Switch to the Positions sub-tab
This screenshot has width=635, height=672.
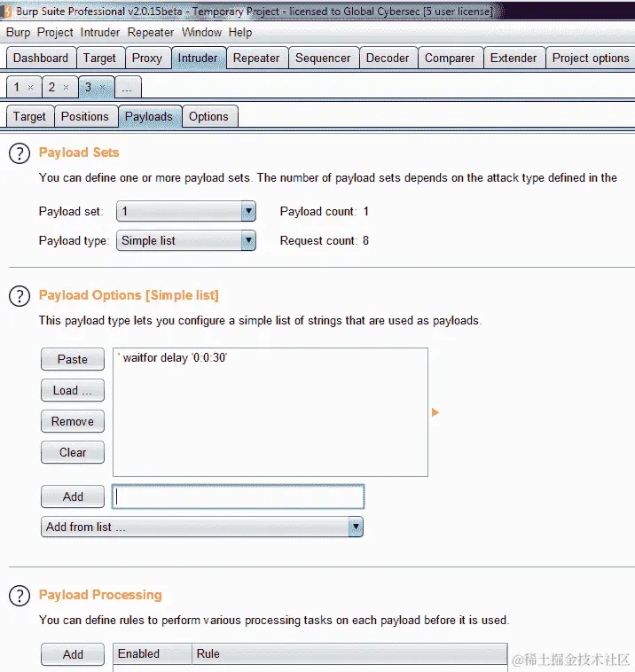(85, 116)
